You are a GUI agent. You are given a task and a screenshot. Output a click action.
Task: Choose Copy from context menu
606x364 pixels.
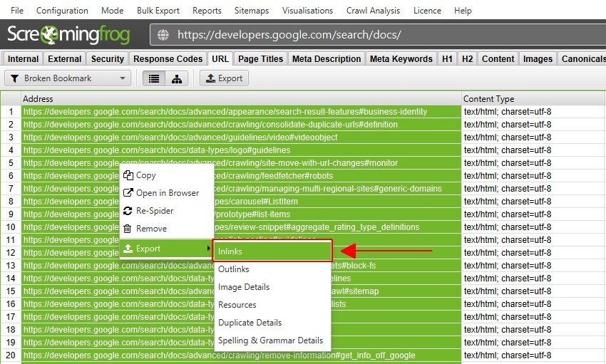145,175
